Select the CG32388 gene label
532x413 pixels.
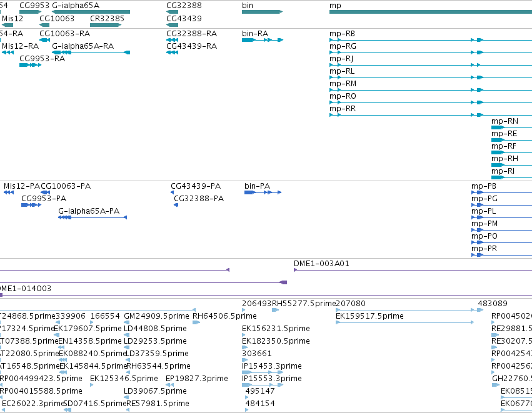click(x=184, y=6)
